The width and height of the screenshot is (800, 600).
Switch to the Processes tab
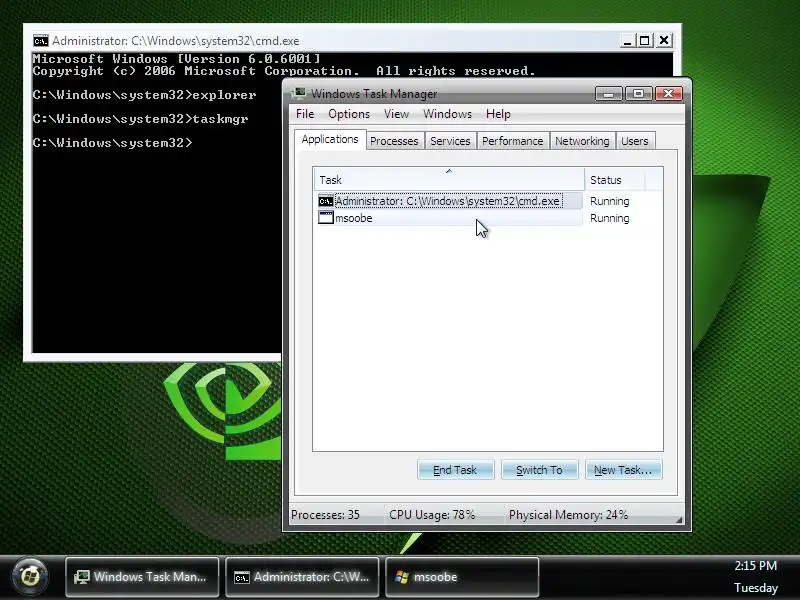click(394, 141)
